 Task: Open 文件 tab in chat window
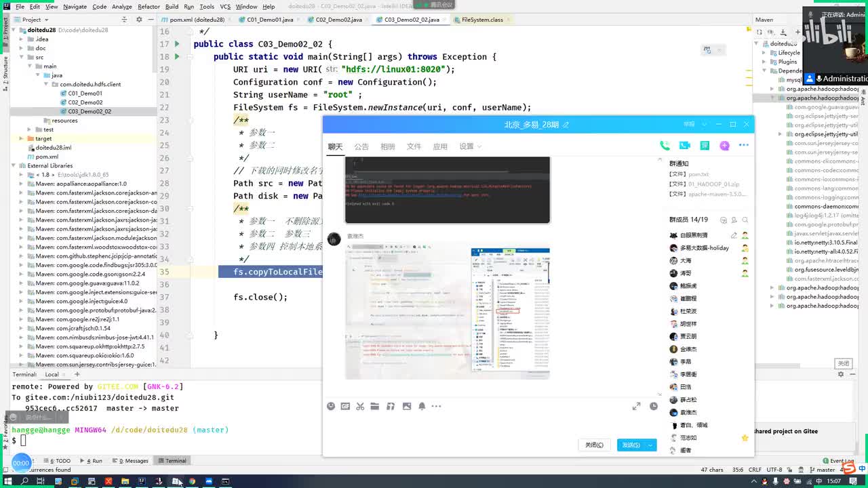pyautogui.click(x=414, y=146)
